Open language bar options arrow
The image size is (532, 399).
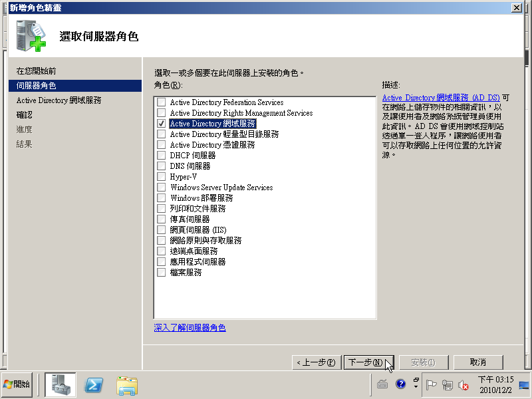(x=416, y=386)
